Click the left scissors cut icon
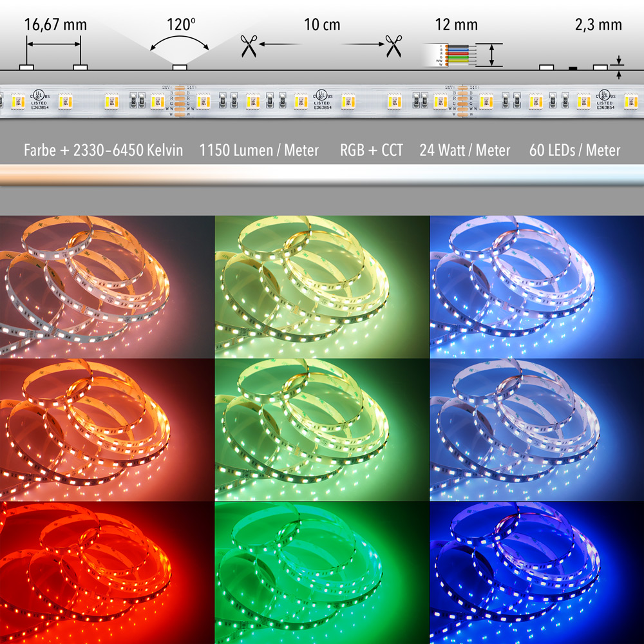Screen dimensions: 644x644 tap(248, 46)
